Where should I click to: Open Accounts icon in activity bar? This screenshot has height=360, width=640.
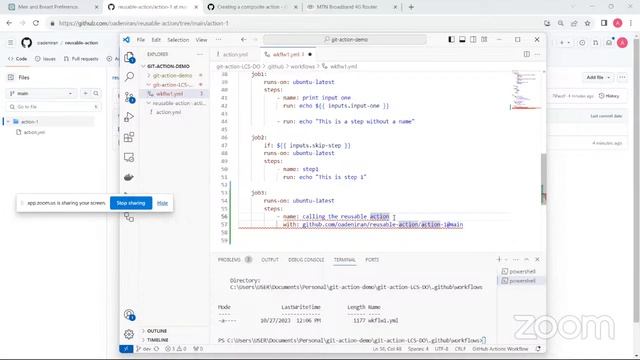[x=129, y=315]
